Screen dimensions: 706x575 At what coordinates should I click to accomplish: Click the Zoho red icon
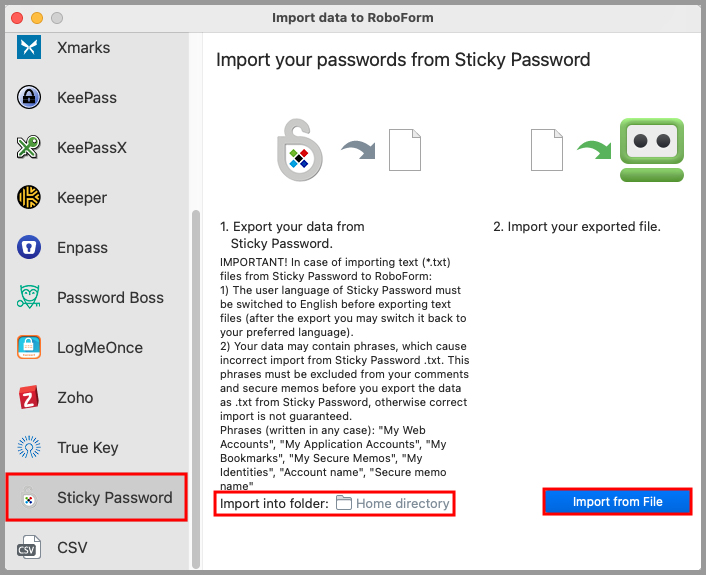(29, 397)
